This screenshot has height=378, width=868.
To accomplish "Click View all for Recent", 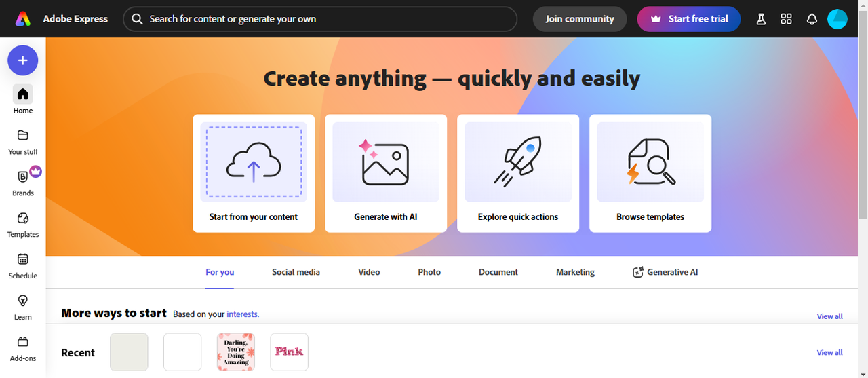I will [x=830, y=352].
